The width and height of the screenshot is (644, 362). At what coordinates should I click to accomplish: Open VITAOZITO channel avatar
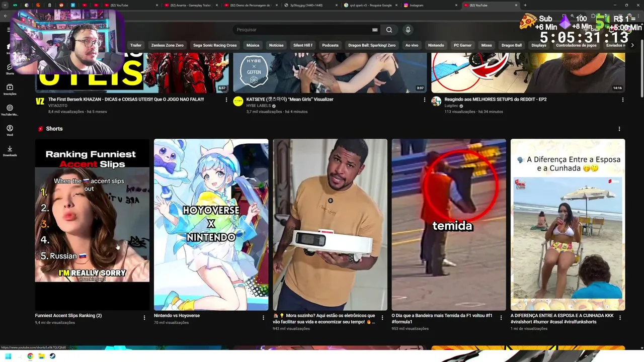tap(40, 101)
